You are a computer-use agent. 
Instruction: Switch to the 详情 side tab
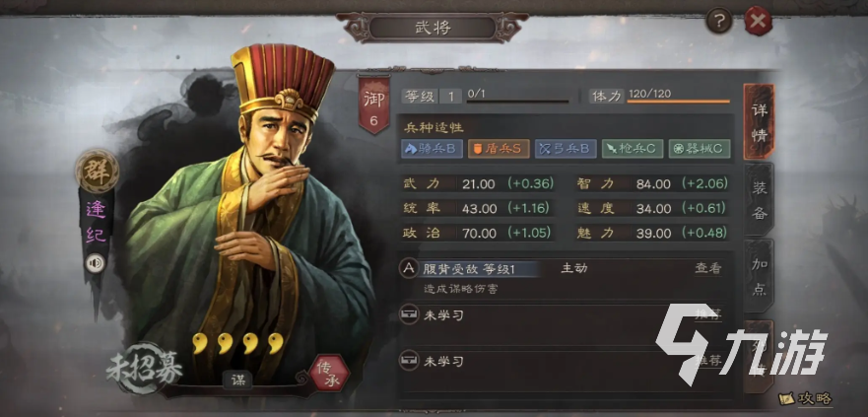[x=759, y=121]
